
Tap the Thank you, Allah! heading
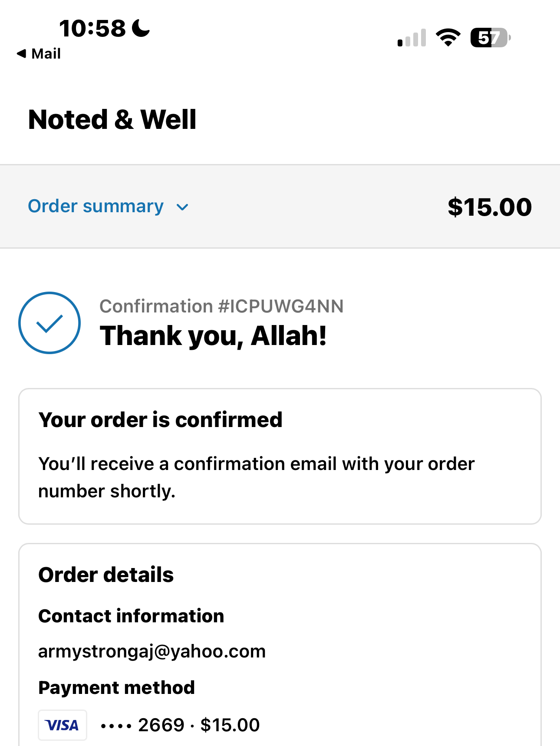pos(213,336)
